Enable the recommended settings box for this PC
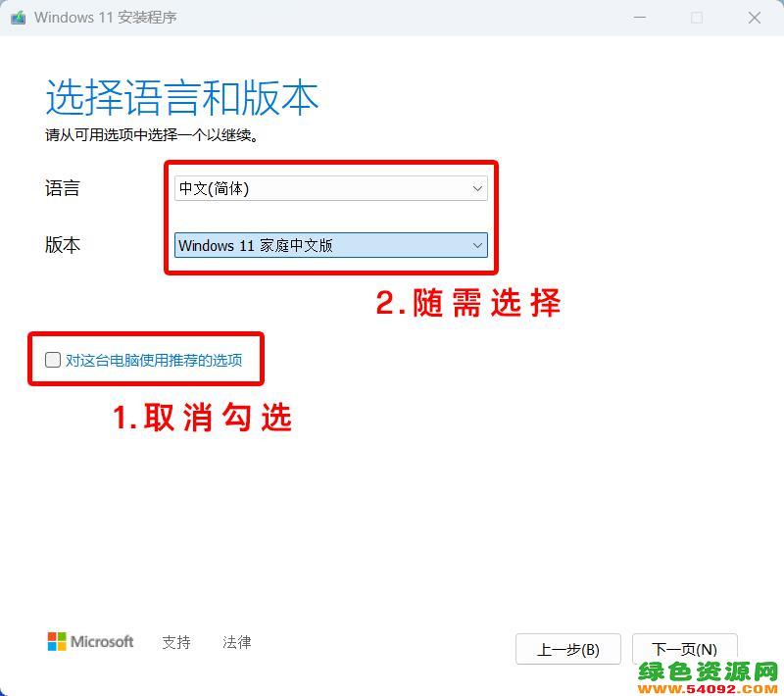784x696 pixels. tap(53, 360)
